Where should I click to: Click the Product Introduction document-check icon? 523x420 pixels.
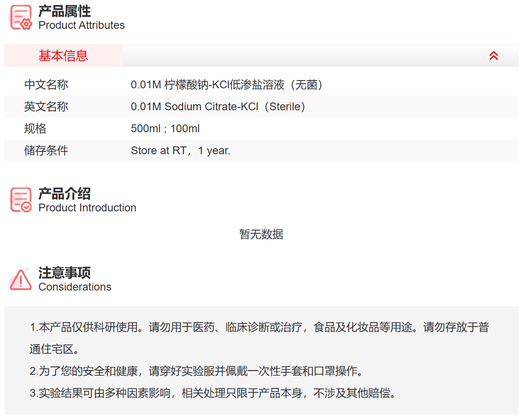[x=21, y=200]
